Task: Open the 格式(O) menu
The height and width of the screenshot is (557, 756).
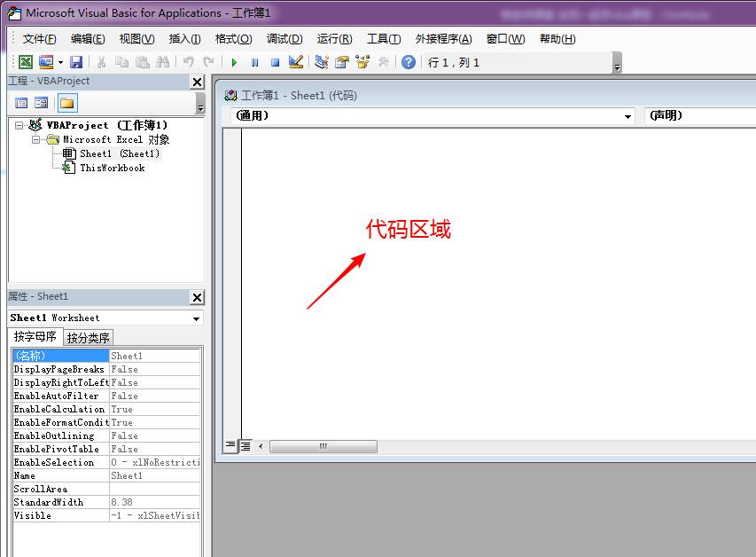Action: [233, 39]
